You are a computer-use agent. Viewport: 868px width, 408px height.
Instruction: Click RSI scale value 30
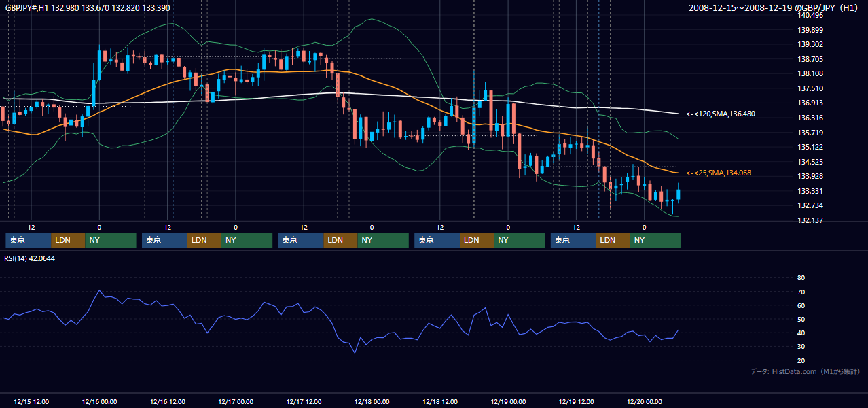(x=801, y=347)
